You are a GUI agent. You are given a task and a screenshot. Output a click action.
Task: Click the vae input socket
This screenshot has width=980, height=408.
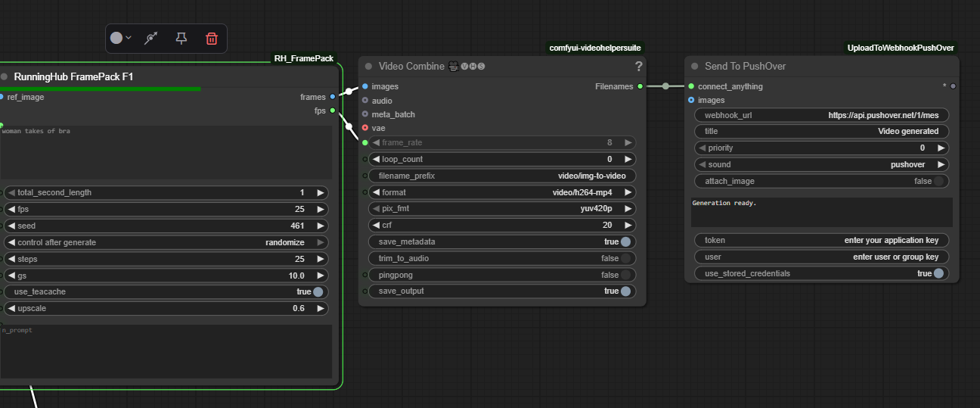[365, 128]
